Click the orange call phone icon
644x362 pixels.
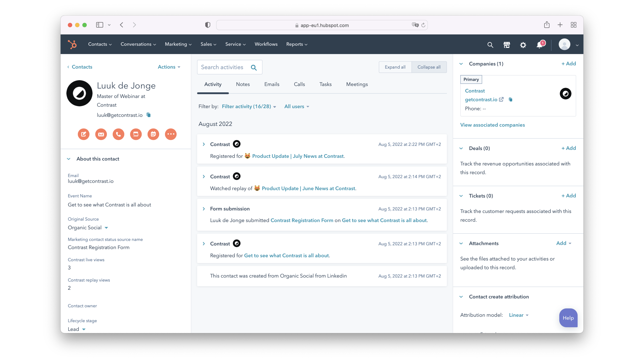(x=119, y=134)
